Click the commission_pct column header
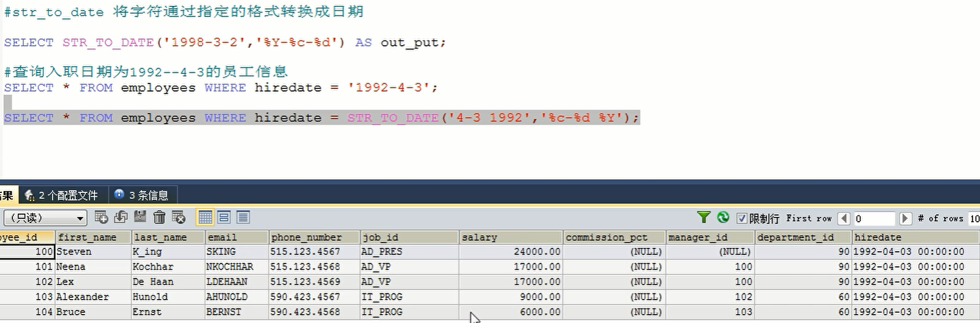Screen dimensions: 980x323 click(615, 237)
